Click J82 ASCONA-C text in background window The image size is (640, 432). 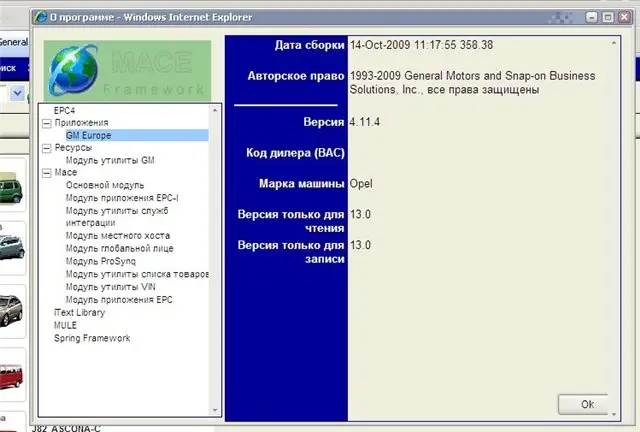tap(66, 428)
